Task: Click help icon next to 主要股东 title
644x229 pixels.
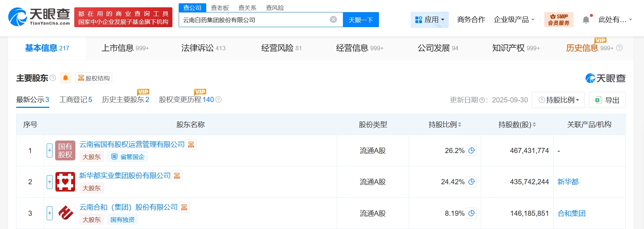Action: click(x=53, y=78)
